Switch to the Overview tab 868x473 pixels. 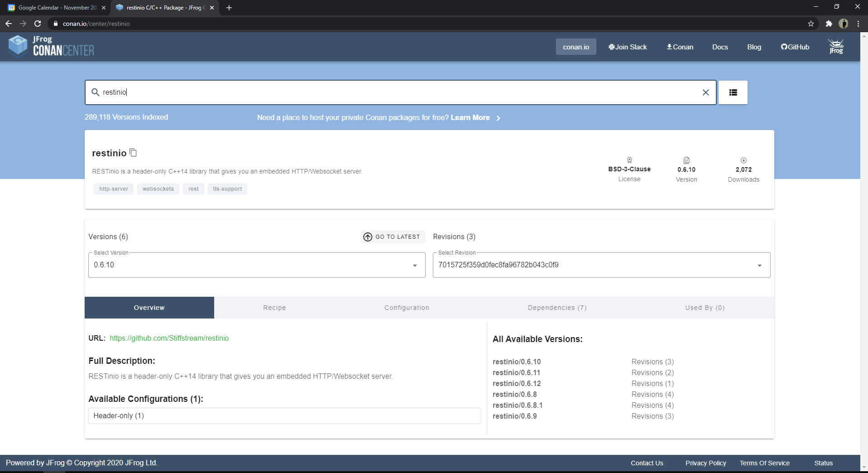149,308
